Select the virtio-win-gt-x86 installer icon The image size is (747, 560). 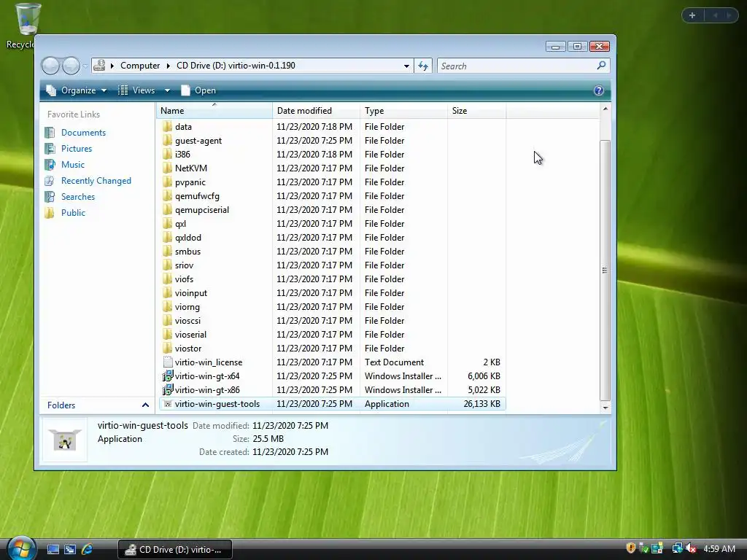click(x=167, y=389)
